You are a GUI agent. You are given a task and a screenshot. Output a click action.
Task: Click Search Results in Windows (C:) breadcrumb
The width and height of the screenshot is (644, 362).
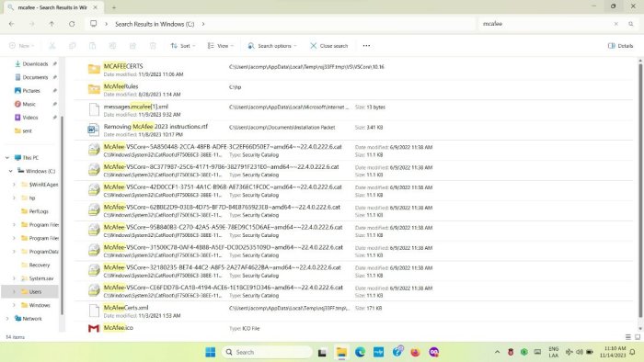tap(155, 24)
